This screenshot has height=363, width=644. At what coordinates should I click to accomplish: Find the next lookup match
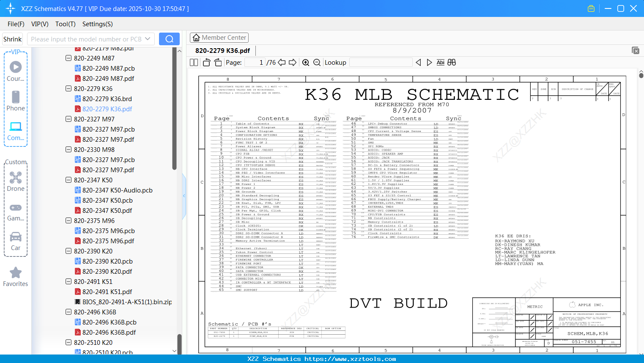pyautogui.click(x=429, y=63)
